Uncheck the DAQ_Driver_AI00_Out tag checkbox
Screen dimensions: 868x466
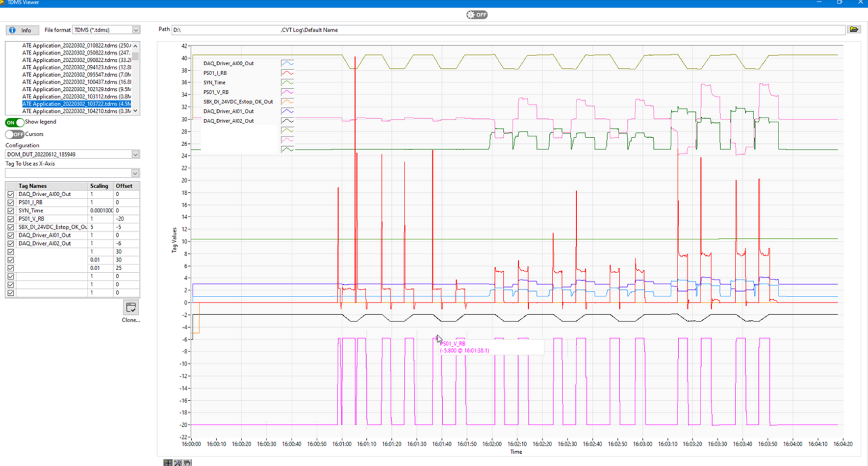pos(11,194)
